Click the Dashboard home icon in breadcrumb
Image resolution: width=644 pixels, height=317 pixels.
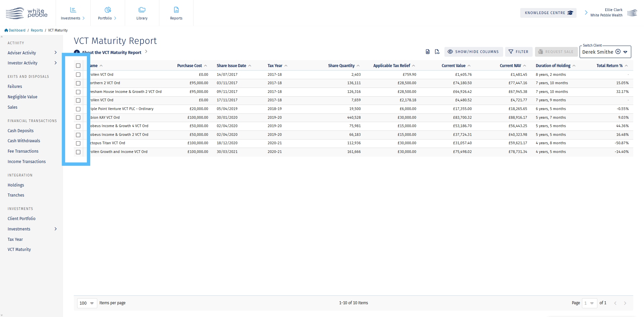[x=6, y=30]
